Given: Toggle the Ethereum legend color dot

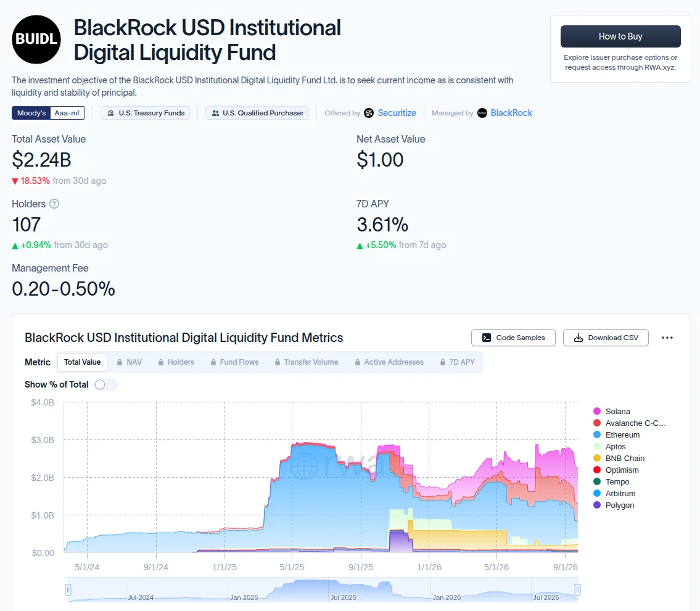Looking at the screenshot, I should point(597,434).
